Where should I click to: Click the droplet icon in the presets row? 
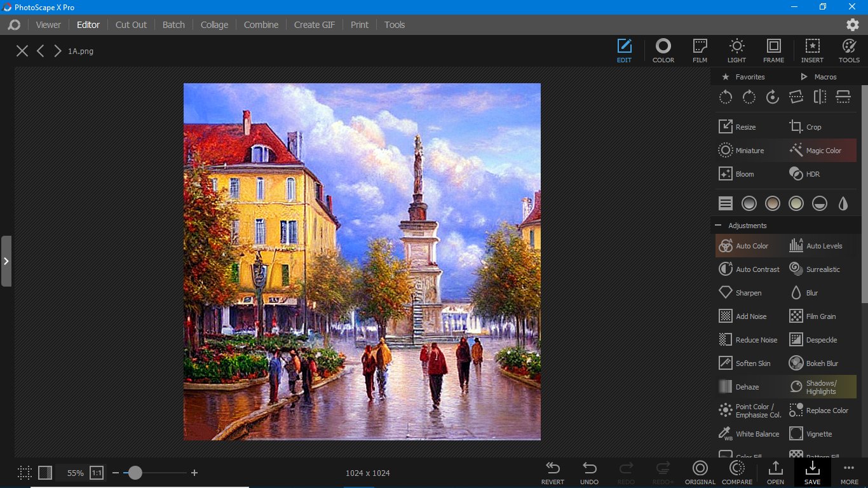(843, 203)
